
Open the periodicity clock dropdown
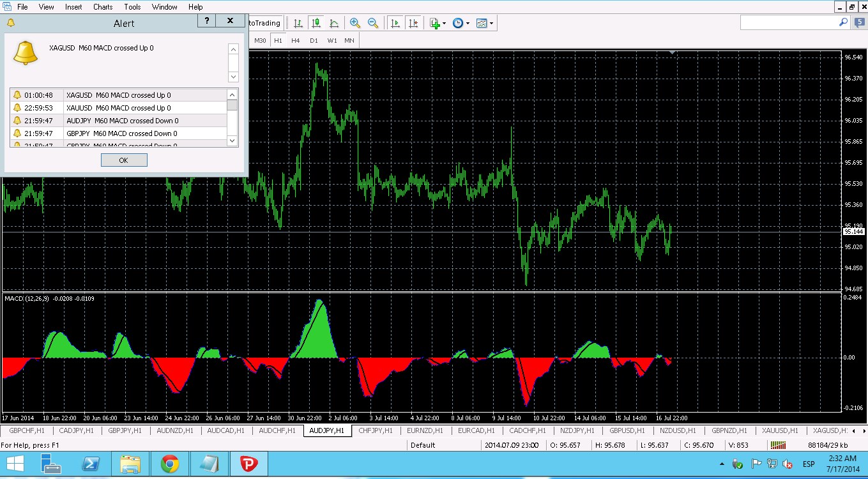pos(461,23)
